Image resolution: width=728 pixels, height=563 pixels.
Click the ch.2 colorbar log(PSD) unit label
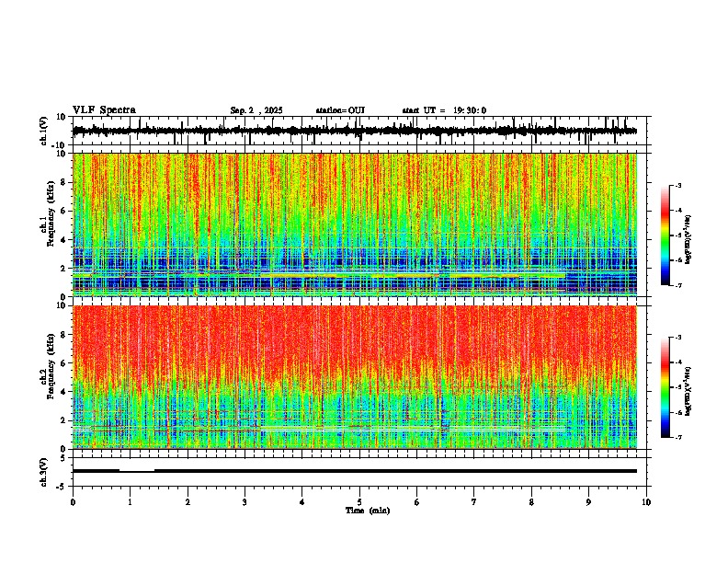coord(688,392)
